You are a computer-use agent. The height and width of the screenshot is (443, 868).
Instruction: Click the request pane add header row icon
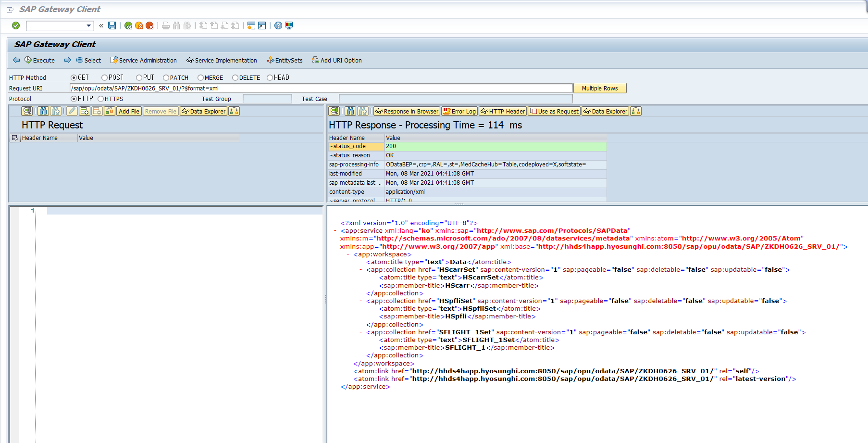[85, 111]
